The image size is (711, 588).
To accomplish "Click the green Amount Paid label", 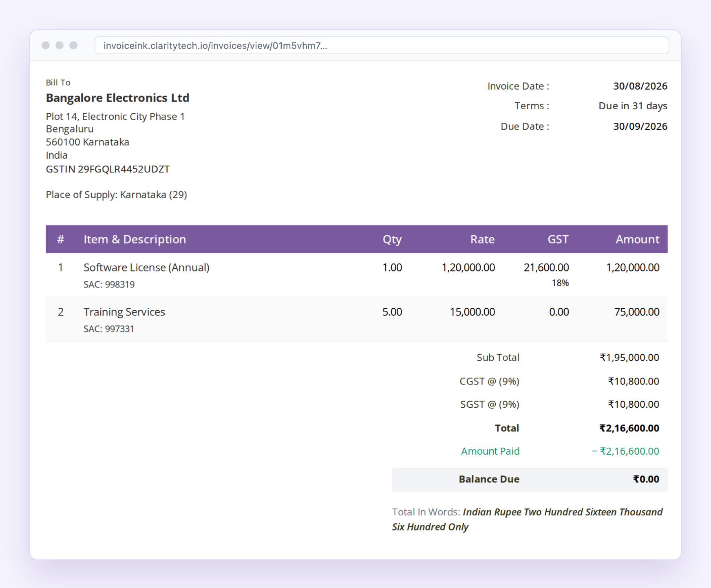I will click(x=490, y=451).
